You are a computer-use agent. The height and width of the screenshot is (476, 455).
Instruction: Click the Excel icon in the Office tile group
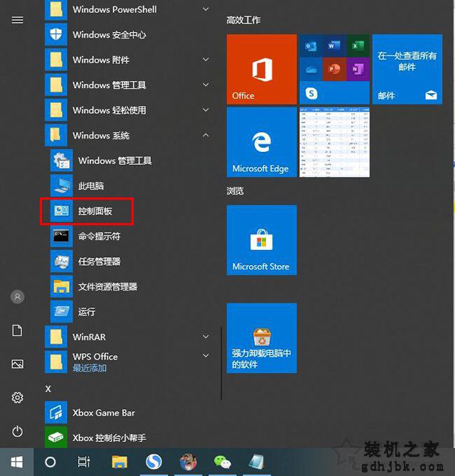(x=358, y=46)
